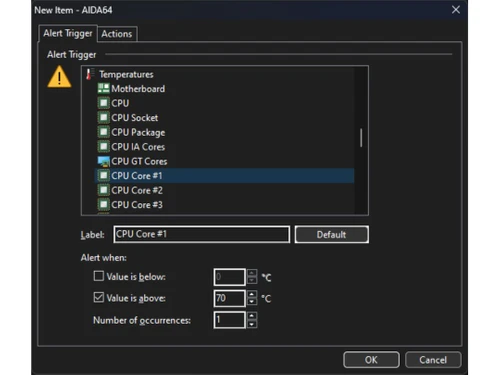Switch to the Actions tab

point(117,34)
